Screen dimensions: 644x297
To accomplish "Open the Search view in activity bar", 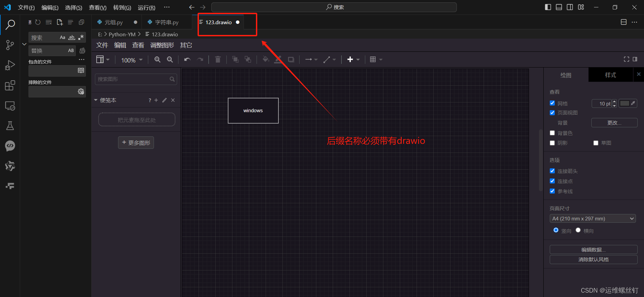I will point(10,25).
